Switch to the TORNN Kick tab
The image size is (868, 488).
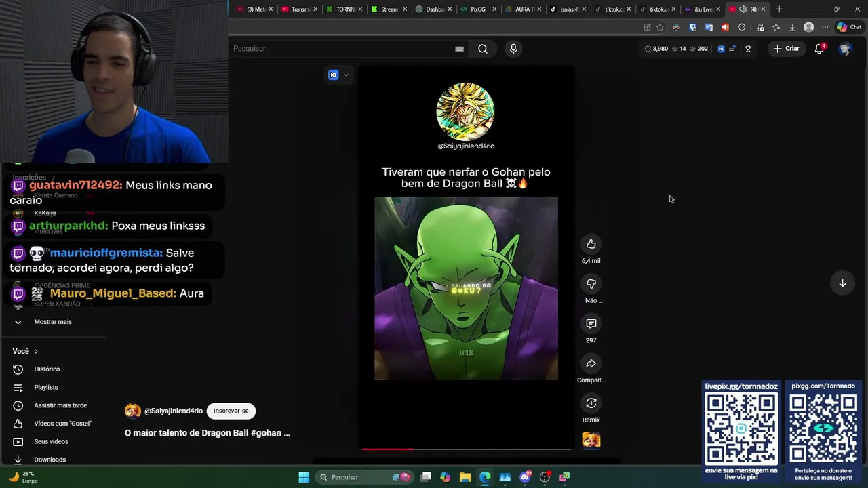(341, 9)
